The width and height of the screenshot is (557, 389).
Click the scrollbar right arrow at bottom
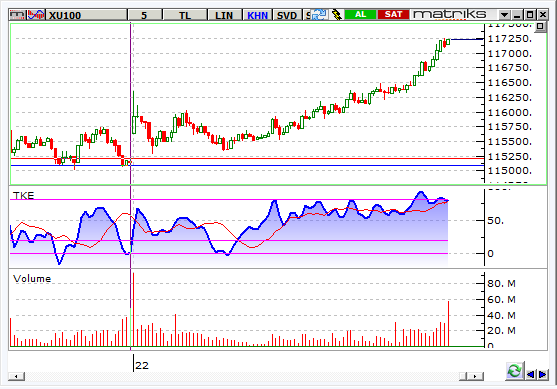click(476, 376)
